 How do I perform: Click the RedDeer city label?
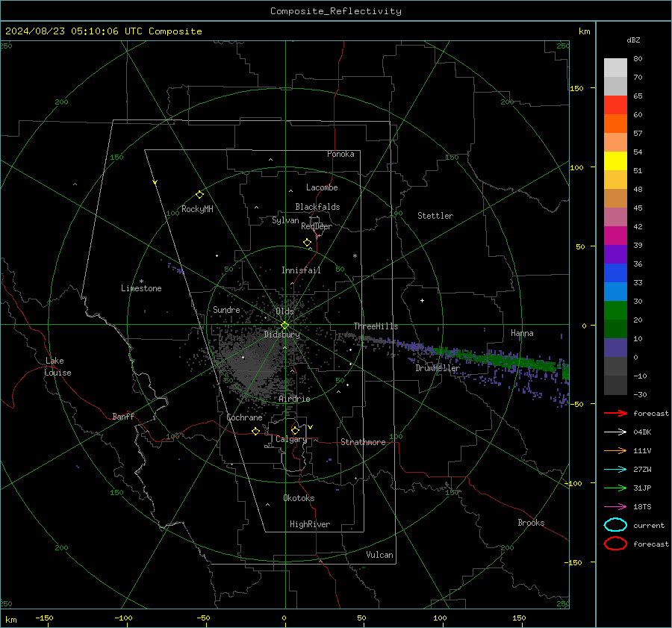(x=317, y=226)
